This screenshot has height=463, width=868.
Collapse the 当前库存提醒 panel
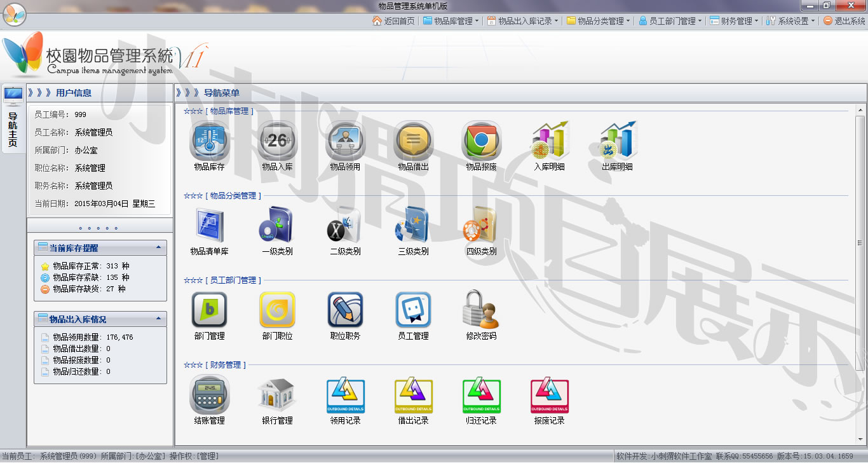tap(158, 247)
